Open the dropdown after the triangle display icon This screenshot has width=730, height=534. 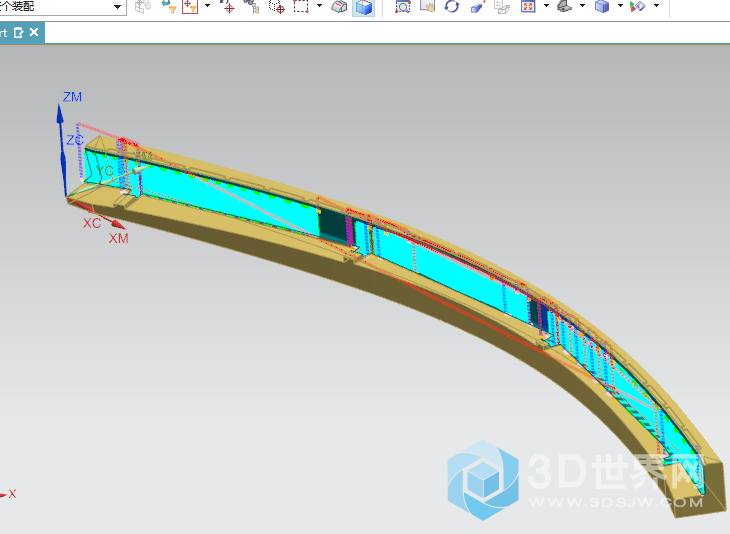pyautogui.click(x=656, y=6)
